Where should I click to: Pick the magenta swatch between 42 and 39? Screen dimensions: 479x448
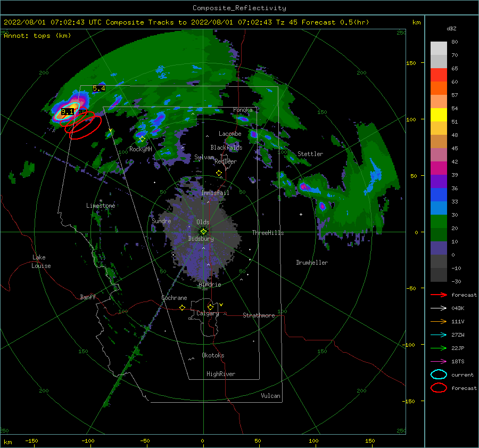tap(439, 168)
